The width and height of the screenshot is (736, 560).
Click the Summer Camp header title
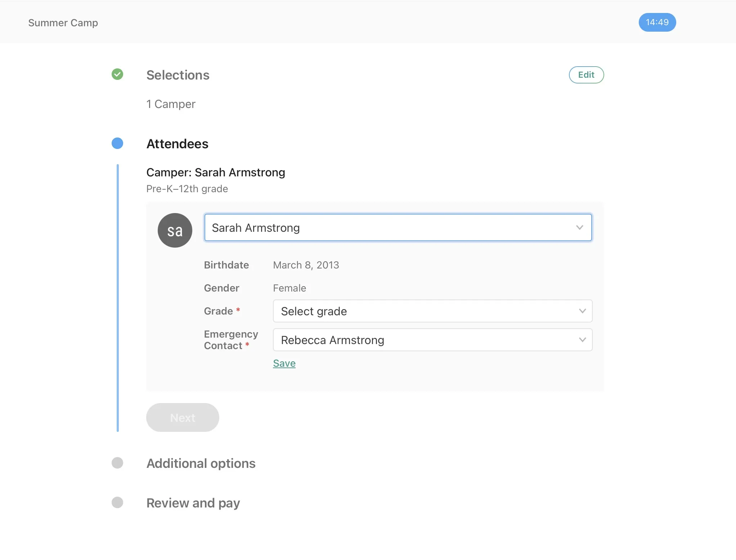click(63, 23)
